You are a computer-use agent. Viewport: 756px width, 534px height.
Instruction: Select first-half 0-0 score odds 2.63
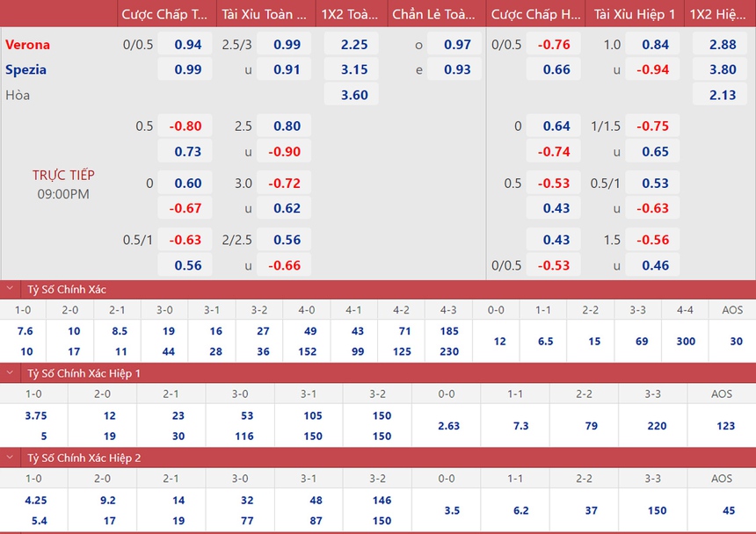[x=448, y=425]
